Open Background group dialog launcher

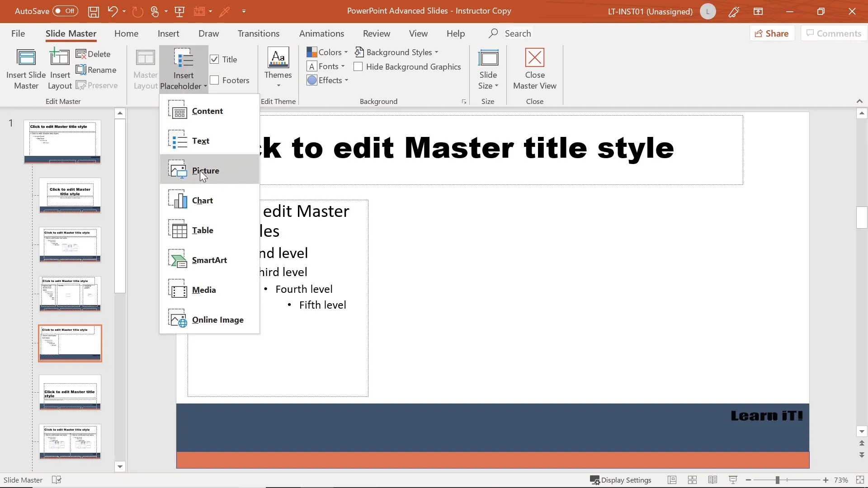[464, 102]
